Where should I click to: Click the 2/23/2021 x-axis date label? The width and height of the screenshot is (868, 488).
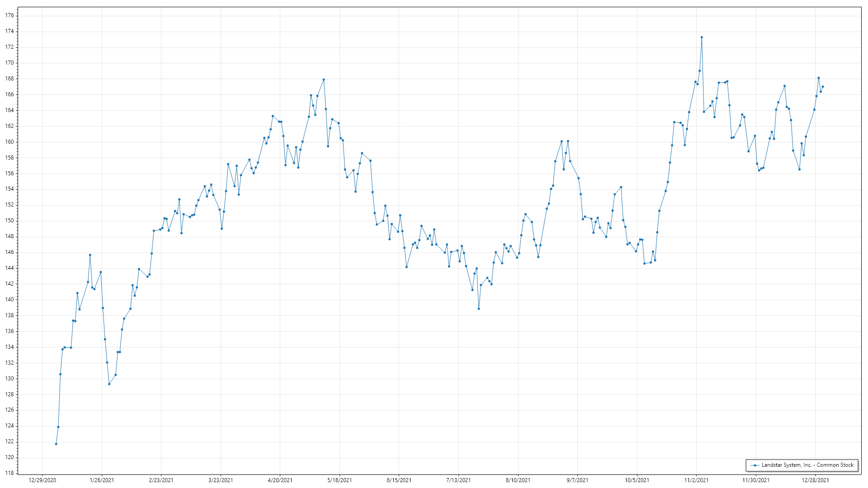tap(161, 480)
